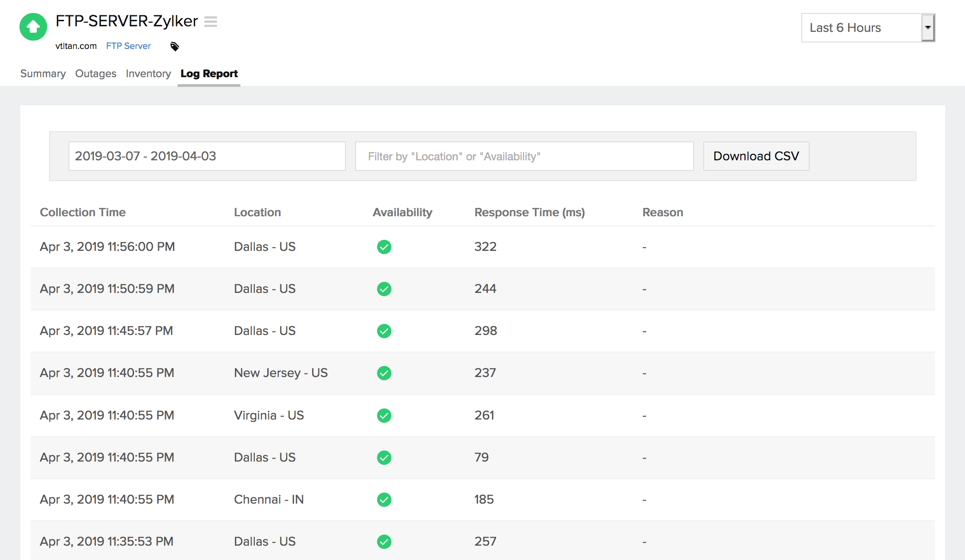This screenshot has height=560, width=965.
Task: Click the tag icon next to FTP Server
Action: [x=174, y=46]
